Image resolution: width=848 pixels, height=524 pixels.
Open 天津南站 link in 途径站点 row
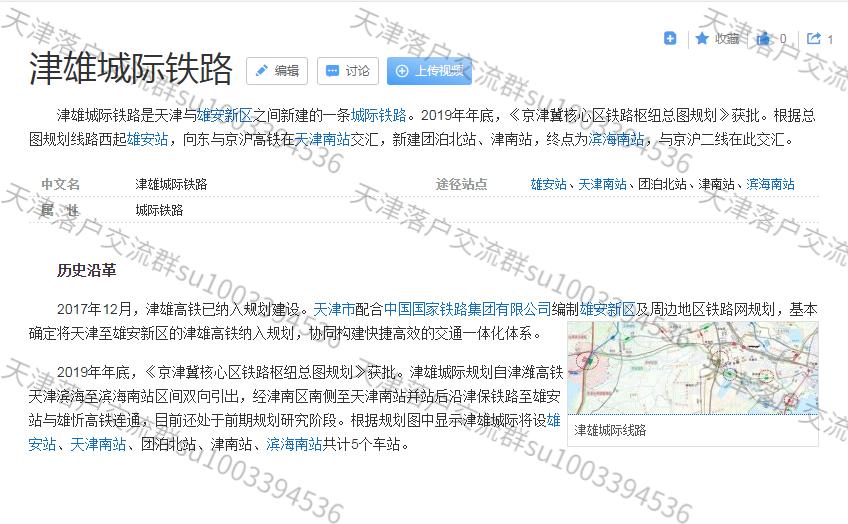click(602, 184)
